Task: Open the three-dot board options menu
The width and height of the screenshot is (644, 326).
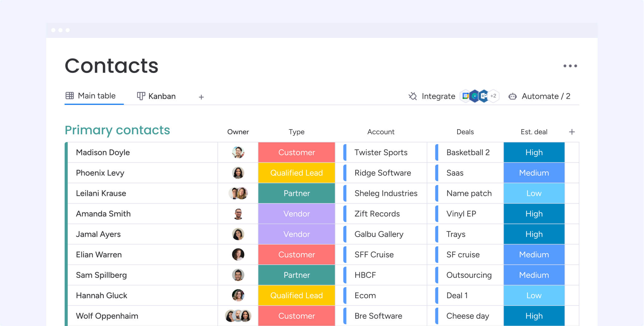Action: [570, 66]
